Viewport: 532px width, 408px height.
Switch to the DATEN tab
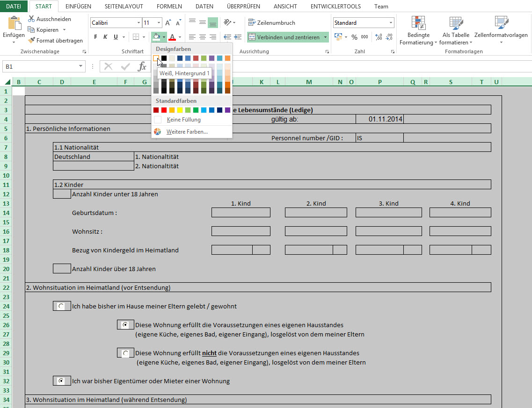[x=204, y=6]
